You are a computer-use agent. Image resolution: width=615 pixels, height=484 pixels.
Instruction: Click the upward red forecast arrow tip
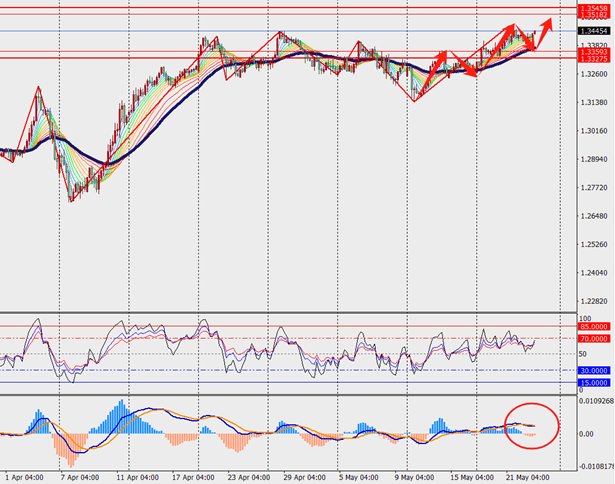551,21
